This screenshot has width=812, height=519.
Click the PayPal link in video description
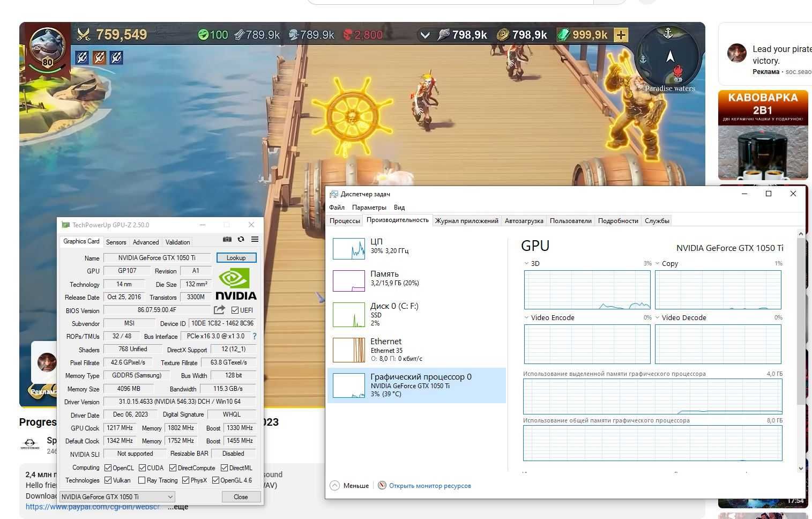coord(93,506)
